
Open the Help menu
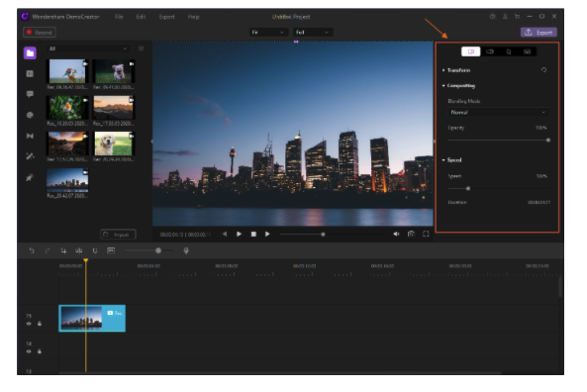[x=194, y=17]
